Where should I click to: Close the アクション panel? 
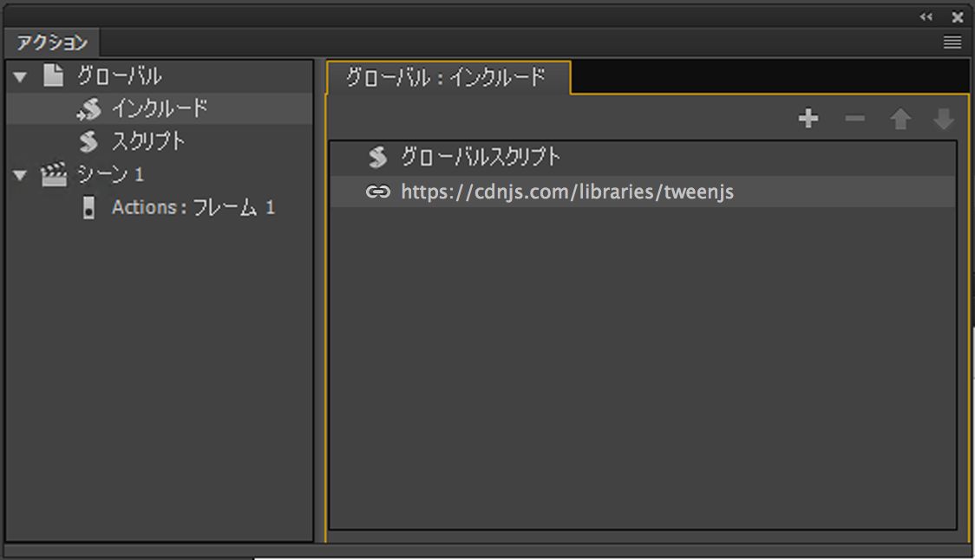coord(958,17)
